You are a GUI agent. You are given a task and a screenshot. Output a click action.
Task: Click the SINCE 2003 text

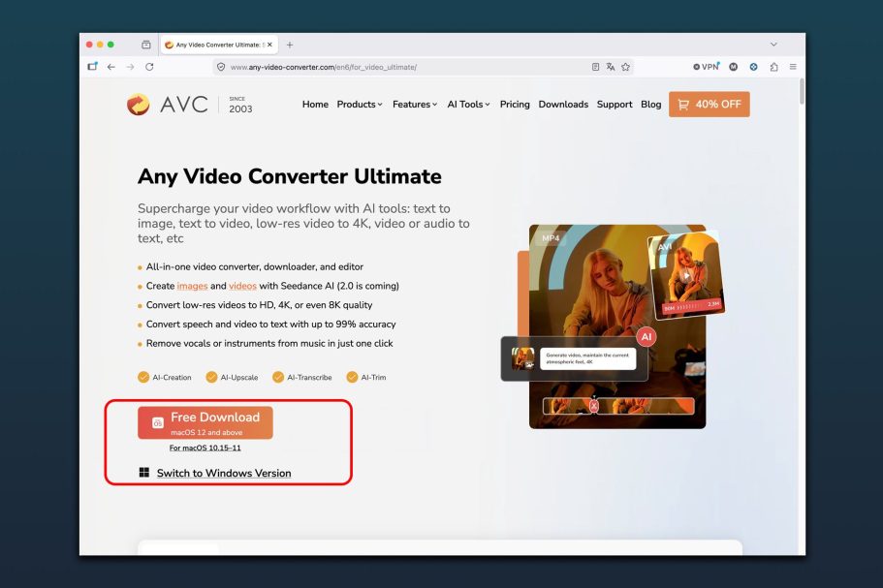(x=240, y=105)
